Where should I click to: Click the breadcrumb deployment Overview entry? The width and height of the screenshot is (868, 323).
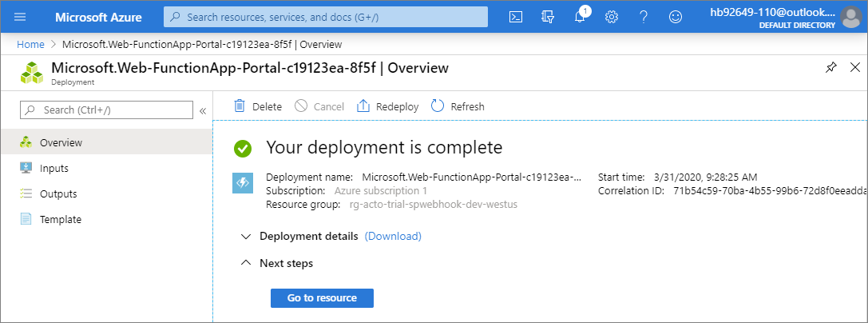(x=202, y=44)
